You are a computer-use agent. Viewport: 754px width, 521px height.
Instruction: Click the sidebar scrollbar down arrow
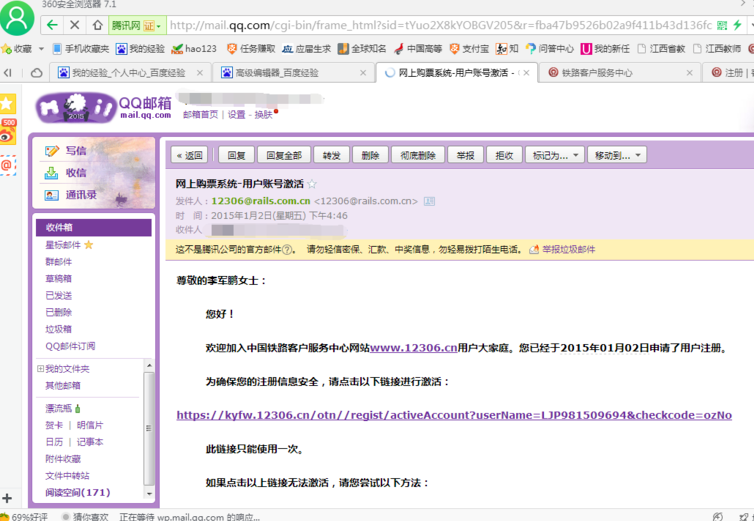point(149,494)
